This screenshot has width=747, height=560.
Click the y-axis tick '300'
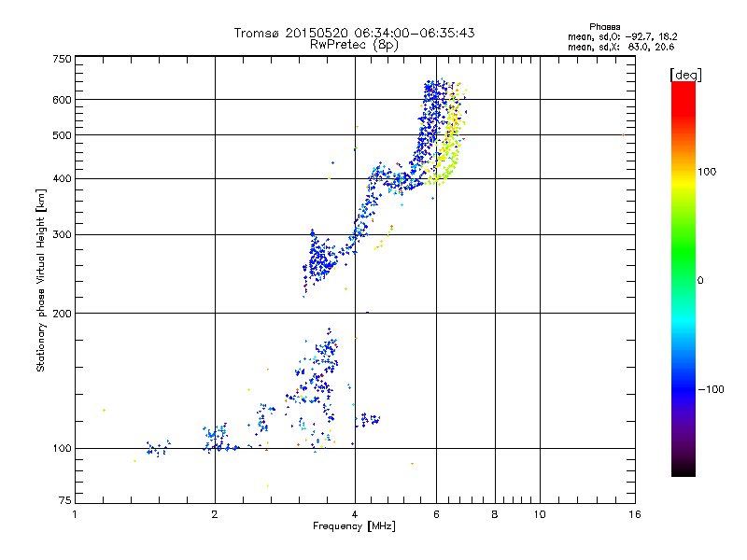62,235
